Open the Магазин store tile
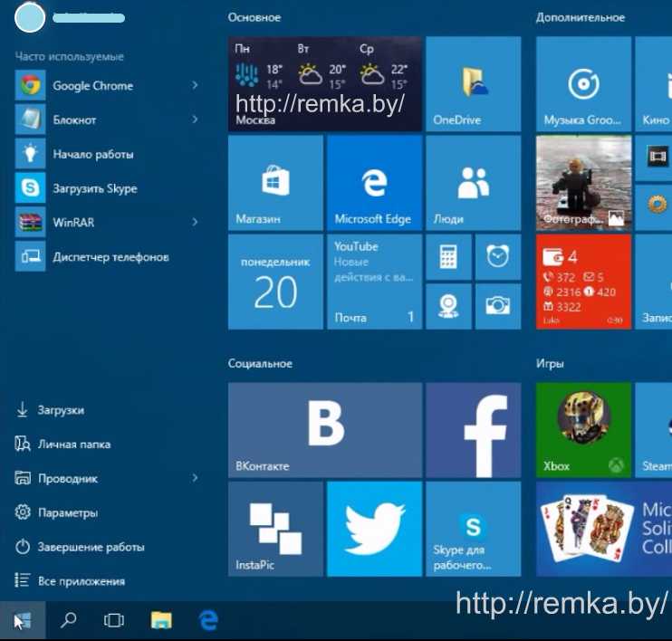This screenshot has height=641, width=672. [275, 183]
